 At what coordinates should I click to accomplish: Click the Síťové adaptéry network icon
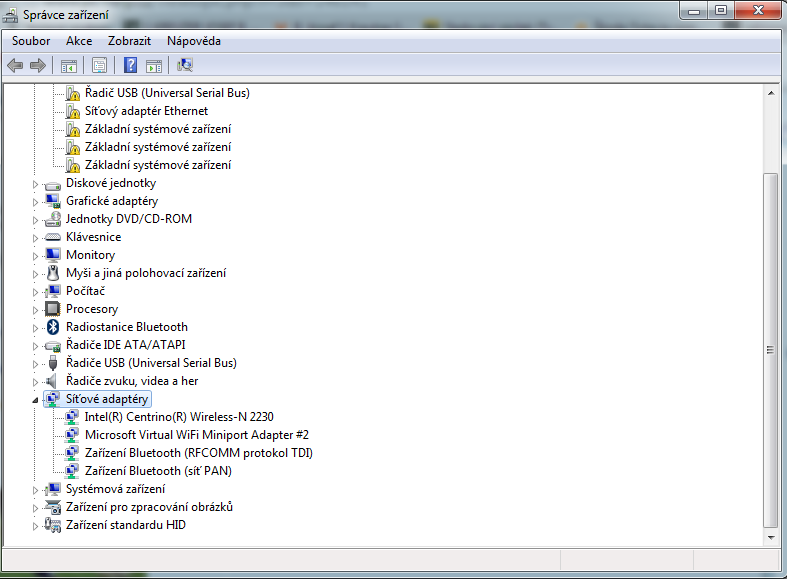coord(53,399)
